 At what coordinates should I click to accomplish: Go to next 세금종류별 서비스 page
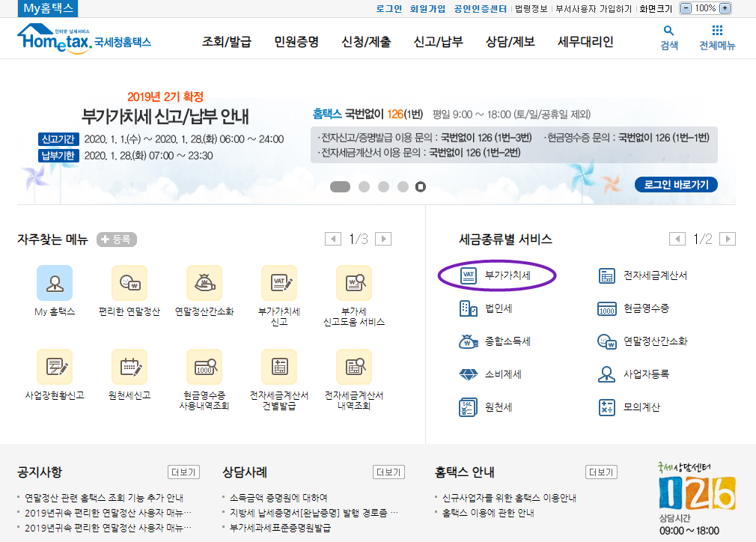click(728, 239)
